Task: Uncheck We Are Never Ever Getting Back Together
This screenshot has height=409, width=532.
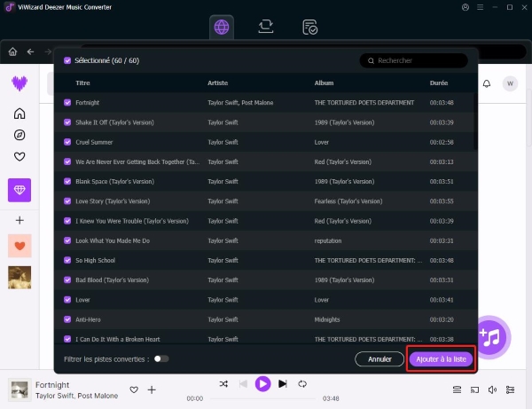Action: pos(67,161)
